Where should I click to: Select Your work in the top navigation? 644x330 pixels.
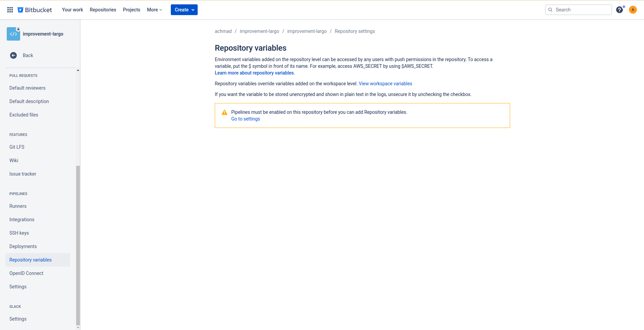pyautogui.click(x=72, y=10)
